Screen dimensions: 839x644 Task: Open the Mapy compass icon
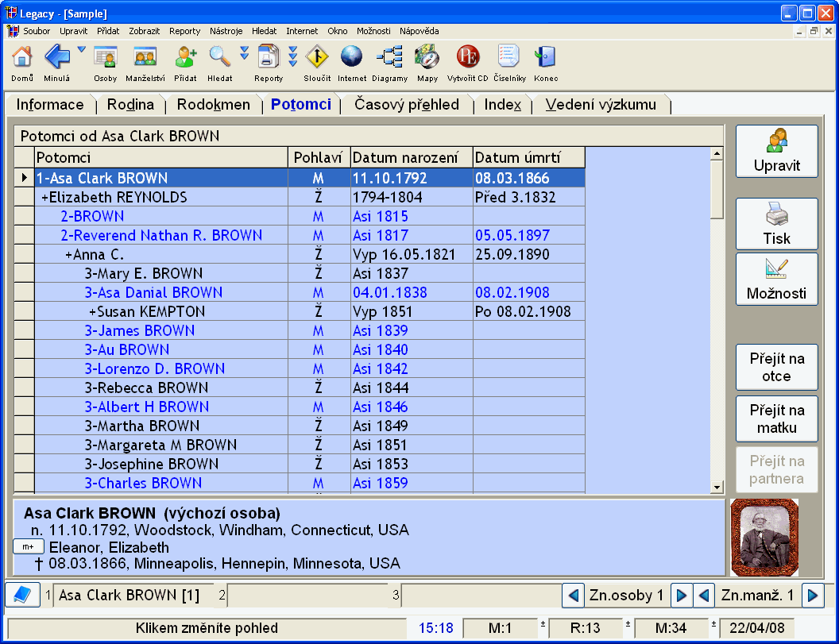click(x=427, y=58)
